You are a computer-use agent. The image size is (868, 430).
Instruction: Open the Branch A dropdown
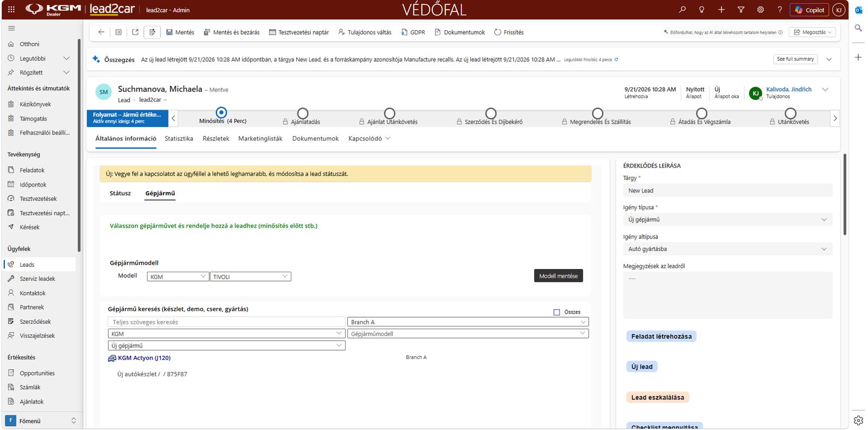tap(468, 322)
